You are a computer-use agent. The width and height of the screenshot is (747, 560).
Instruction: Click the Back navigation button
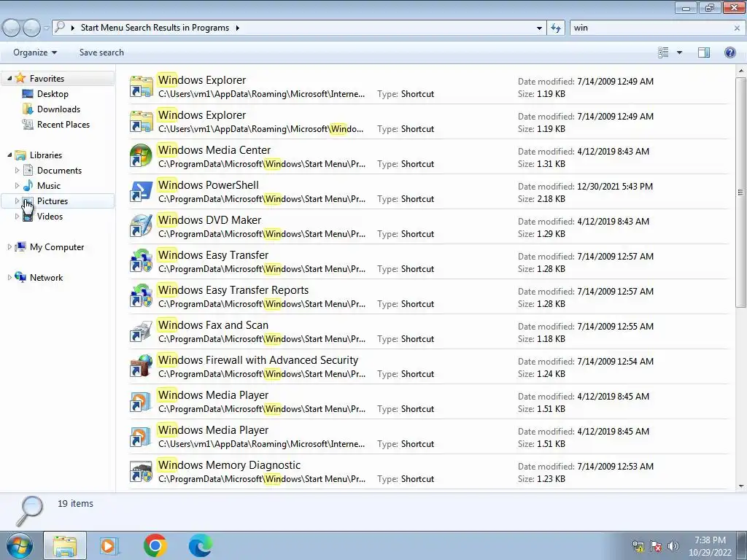click(x=12, y=28)
